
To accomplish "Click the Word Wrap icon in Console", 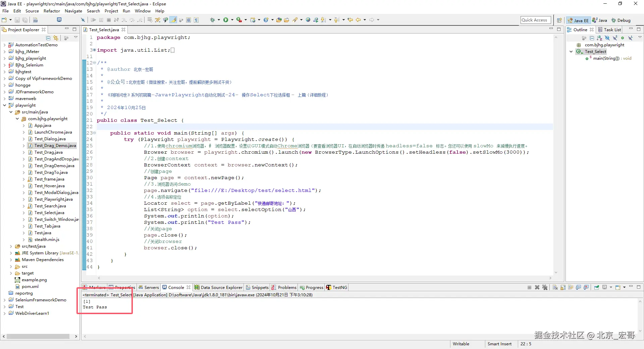I will coord(571,287).
